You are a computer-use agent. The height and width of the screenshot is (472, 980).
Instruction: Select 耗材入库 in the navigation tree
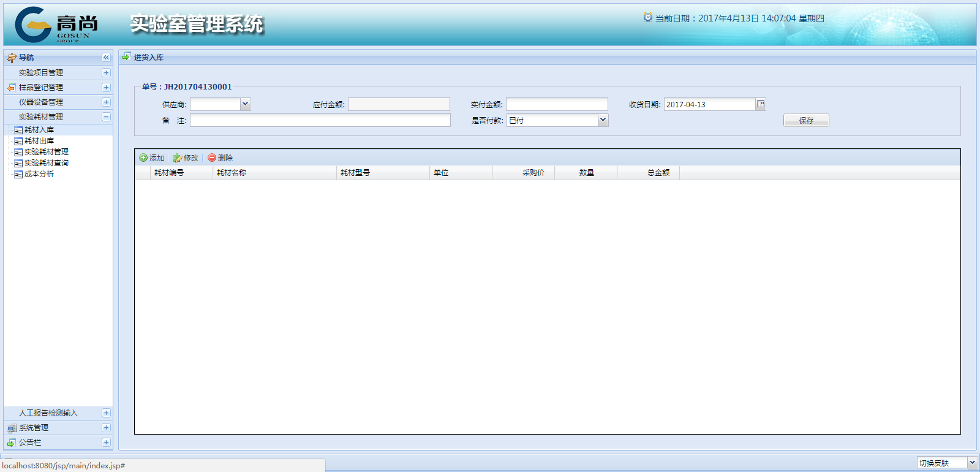(39, 130)
